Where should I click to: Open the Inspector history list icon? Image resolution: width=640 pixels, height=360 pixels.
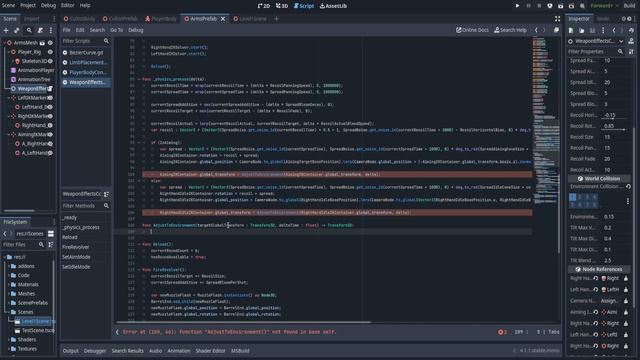[x=631, y=30]
